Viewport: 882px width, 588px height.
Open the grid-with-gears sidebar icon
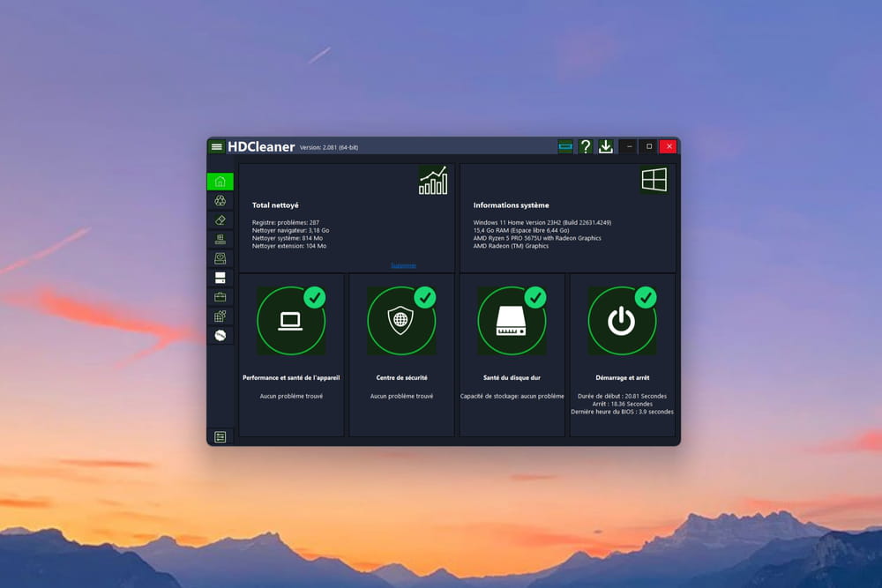[x=220, y=316]
